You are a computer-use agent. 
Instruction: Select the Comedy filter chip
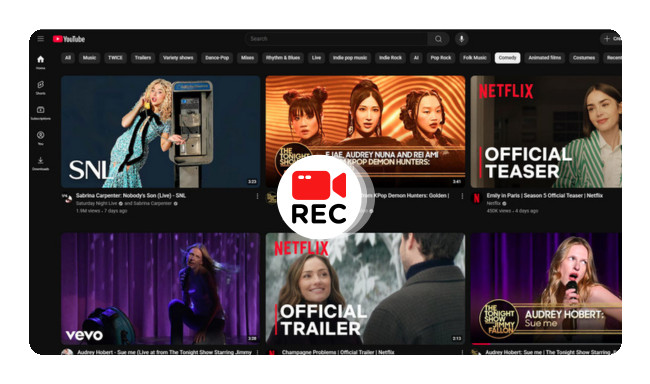507,58
